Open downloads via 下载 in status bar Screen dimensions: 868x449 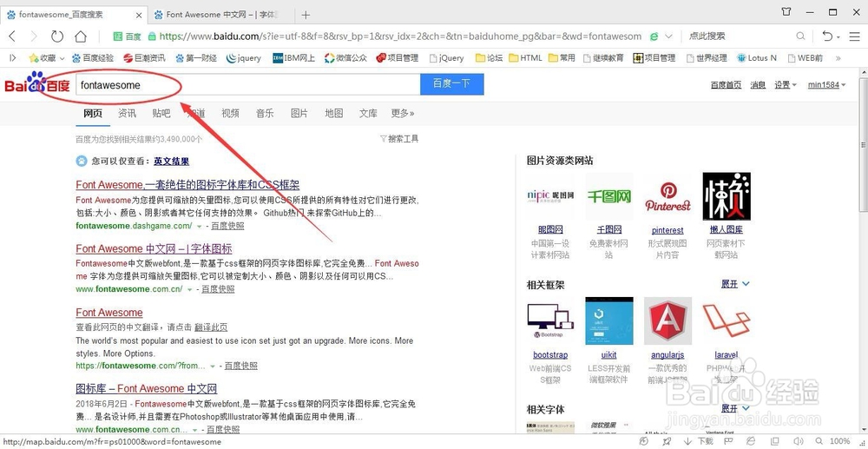(699, 441)
